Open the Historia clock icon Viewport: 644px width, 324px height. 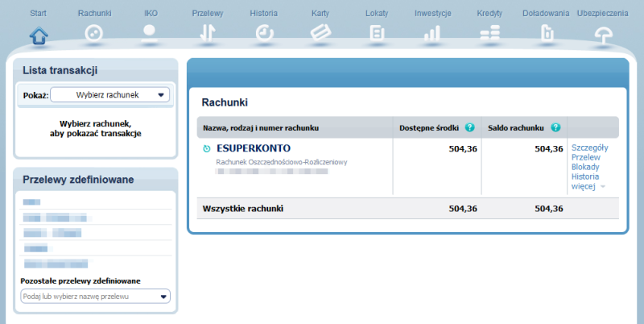(x=264, y=33)
